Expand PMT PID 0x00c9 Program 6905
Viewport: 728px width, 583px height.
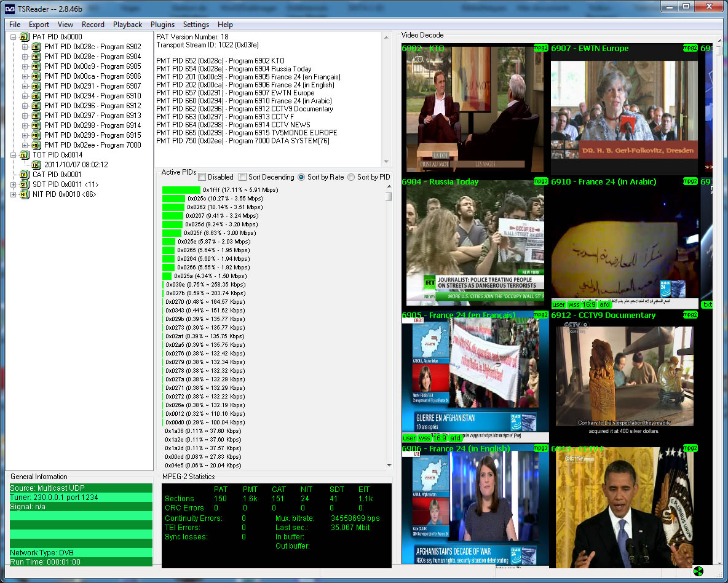coord(25,66)
